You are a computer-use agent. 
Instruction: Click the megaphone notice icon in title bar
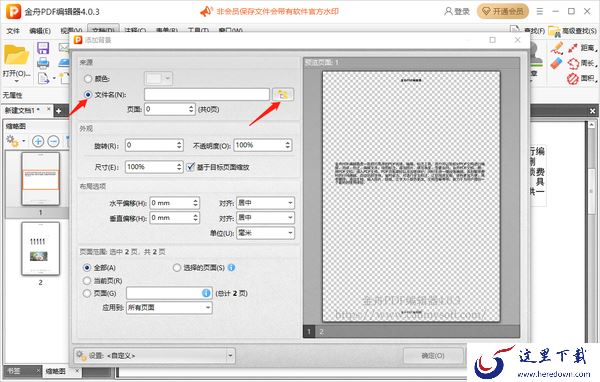[x=206, y=11]
